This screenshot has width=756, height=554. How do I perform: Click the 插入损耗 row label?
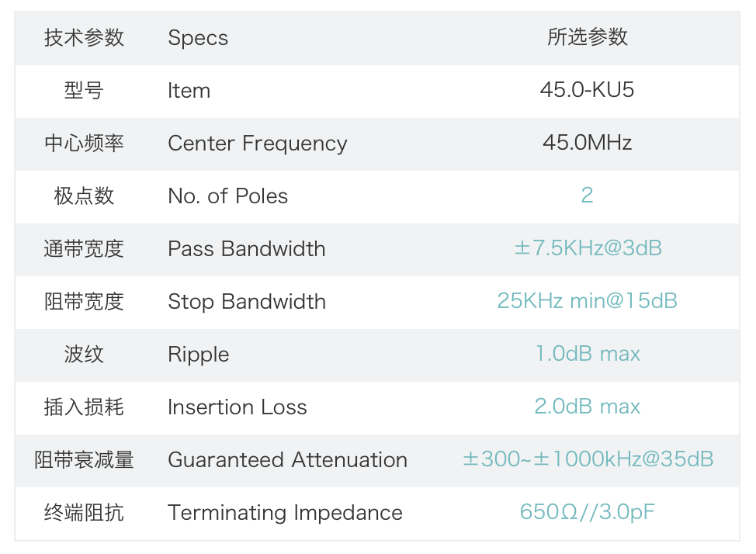[84, 407]
